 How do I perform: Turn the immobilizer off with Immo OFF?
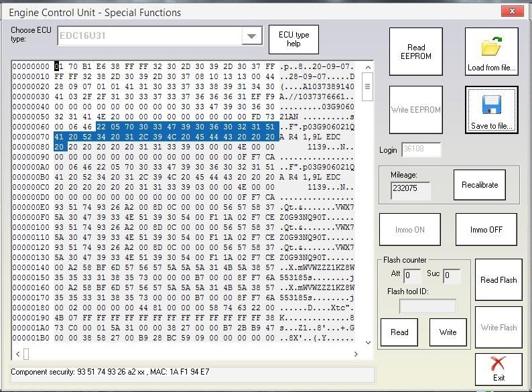coord(486,230)
